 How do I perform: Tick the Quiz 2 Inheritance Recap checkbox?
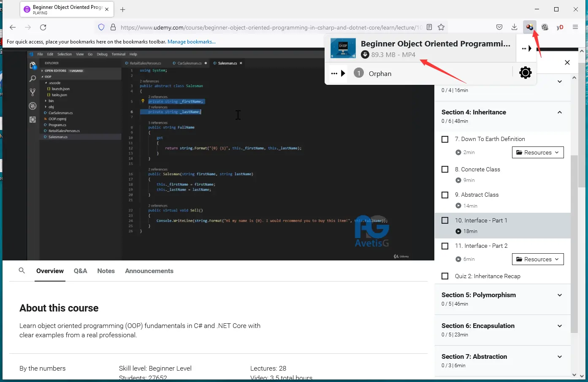(x=445, y=276)
